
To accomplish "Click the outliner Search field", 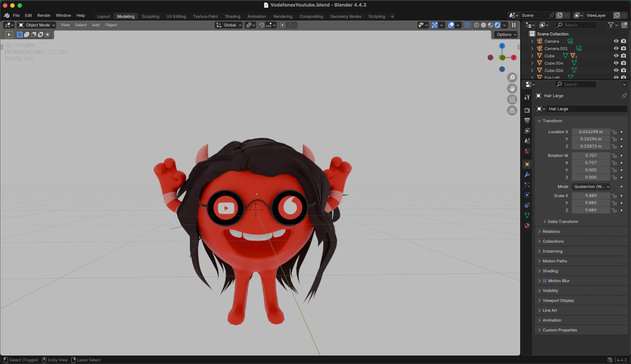I will (x=576, y=25).
